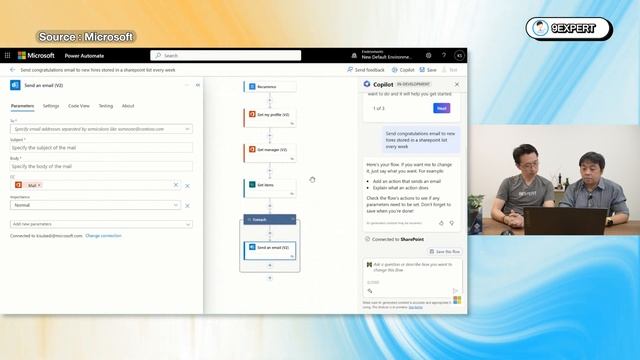This screenshot has width=640, height=360.
Task: Open the Help question mark icon
Action: [x=444, y=56]
